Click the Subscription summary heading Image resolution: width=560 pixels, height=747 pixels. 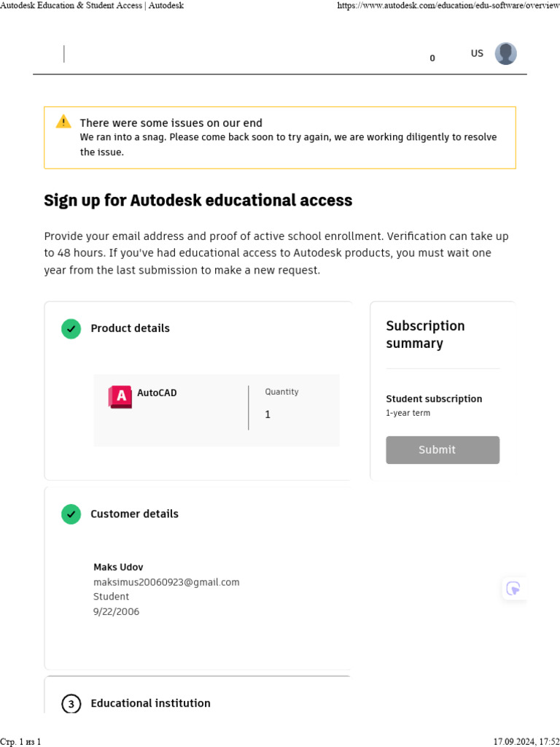425,334
